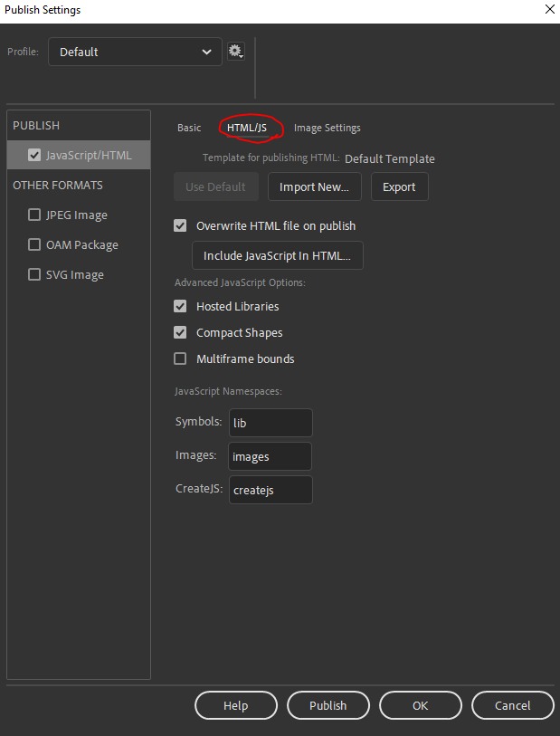Image resolution: width=560 pixels, height=736 pixels.
Task: Uncheck Overwrite HTML file on publish
Action: pos(180,226)
